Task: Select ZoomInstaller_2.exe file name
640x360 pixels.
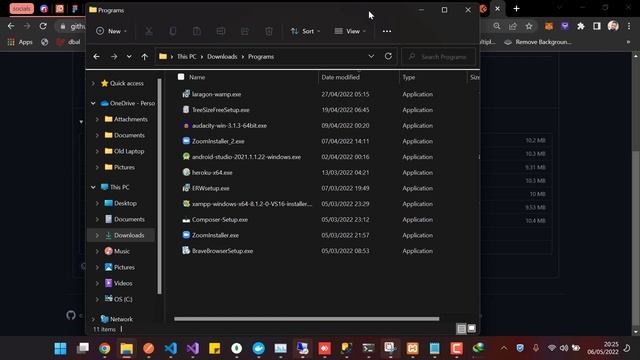Action: click(218, 141)
